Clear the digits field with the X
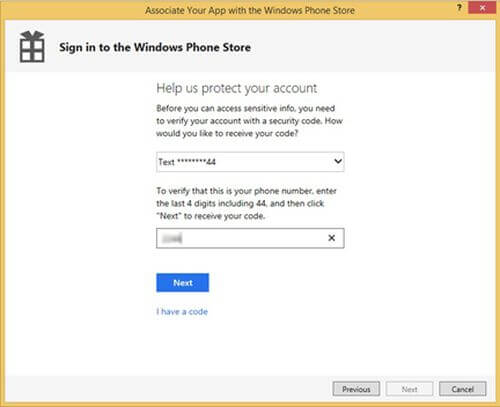This screenshot has width=500, height=407. (331, 238)
